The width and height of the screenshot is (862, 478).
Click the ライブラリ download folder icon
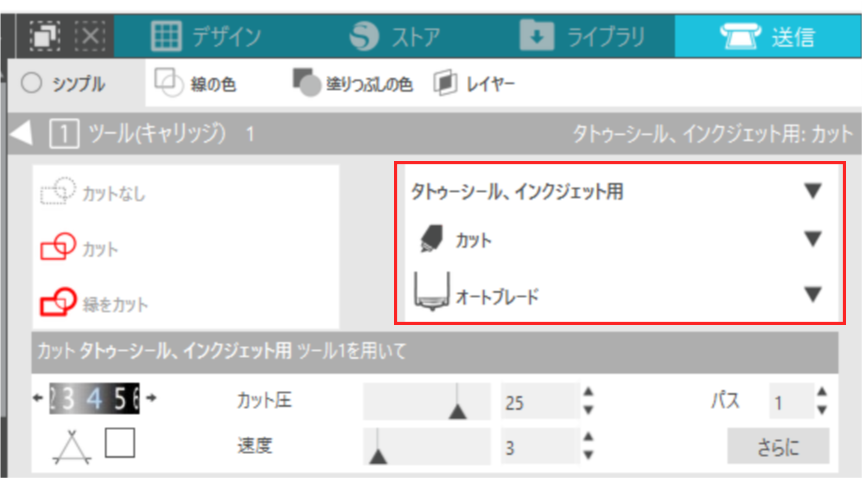(537, 35)
